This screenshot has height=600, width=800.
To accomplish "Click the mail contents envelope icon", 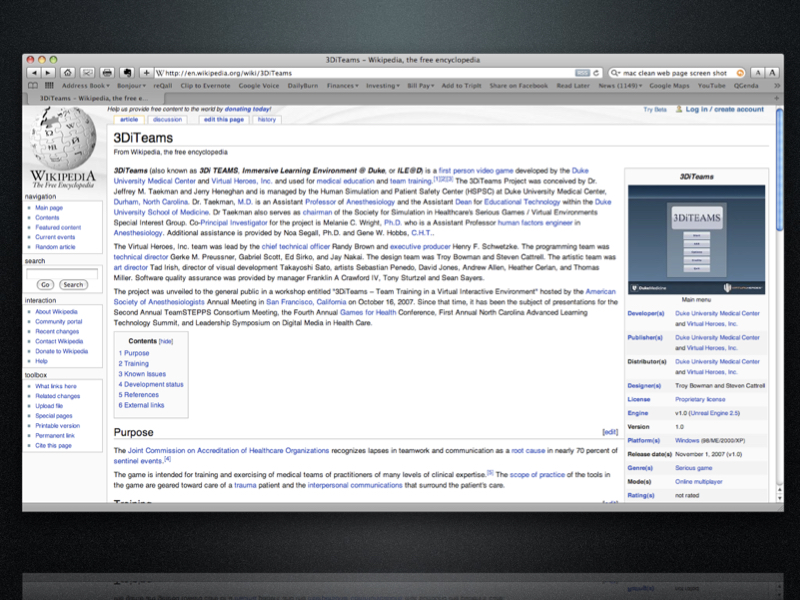I will pyautogui.click(x=87, y=73).
